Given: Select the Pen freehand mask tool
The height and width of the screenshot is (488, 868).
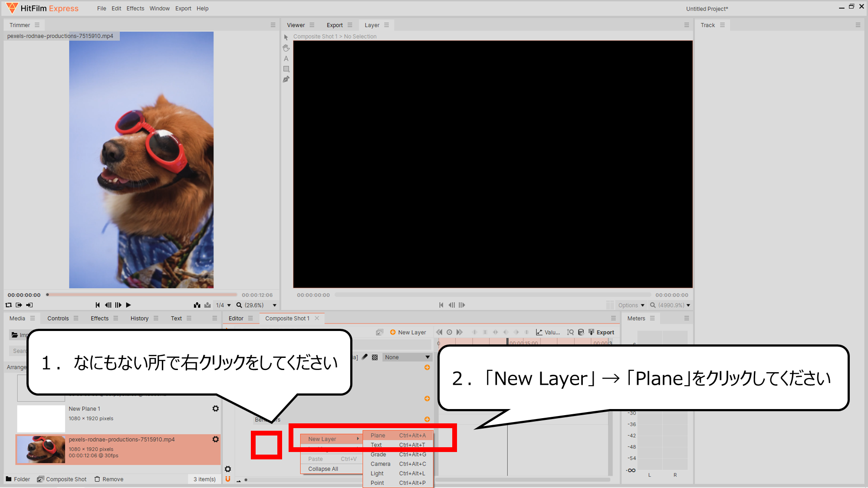Looking at the screenshot, I should click(x=286, y=79).
